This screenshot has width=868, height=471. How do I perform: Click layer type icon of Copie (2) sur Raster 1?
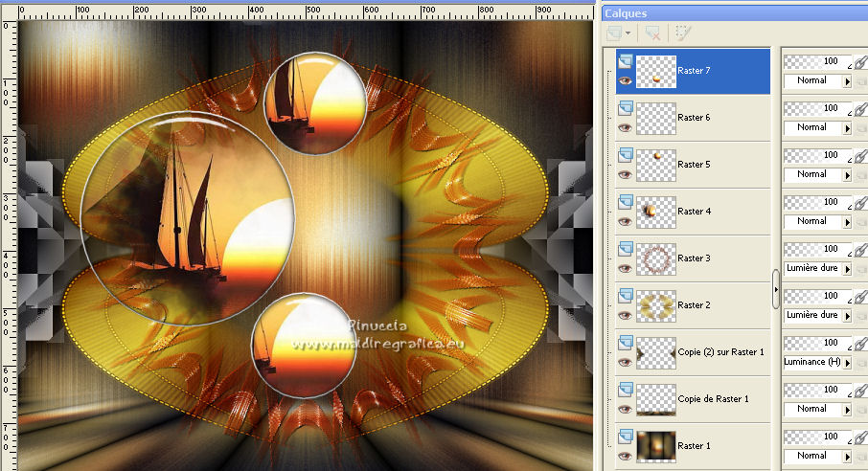[626, 343]
